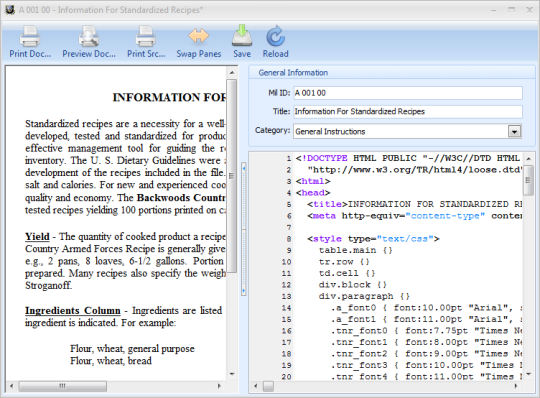Click the Print Src printer icon
Screen dimensions: 540x398
point(146,36)
